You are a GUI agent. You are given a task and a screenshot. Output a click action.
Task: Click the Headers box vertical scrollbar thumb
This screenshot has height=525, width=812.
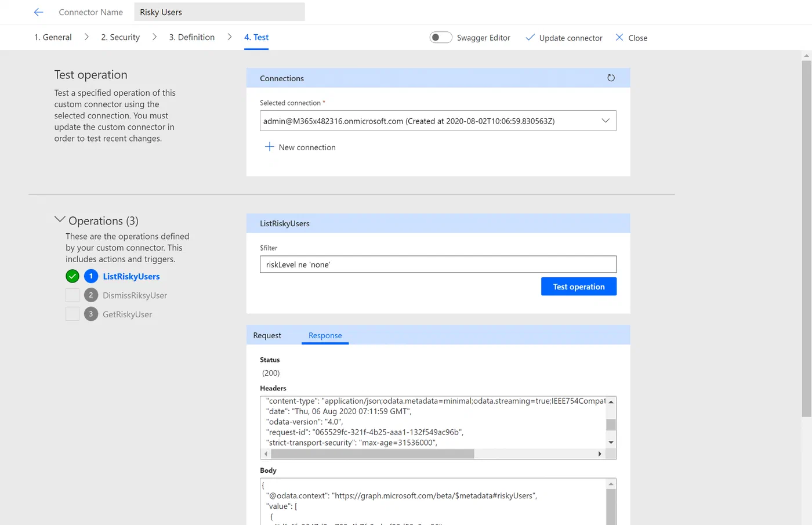(x=611, y=425)
